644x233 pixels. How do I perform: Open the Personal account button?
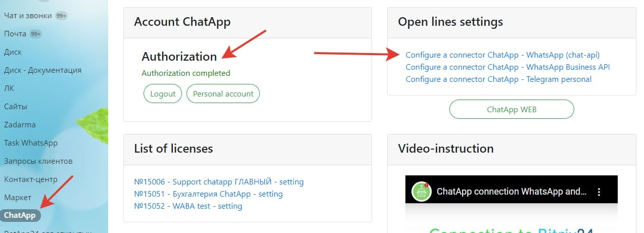[223, 94]
